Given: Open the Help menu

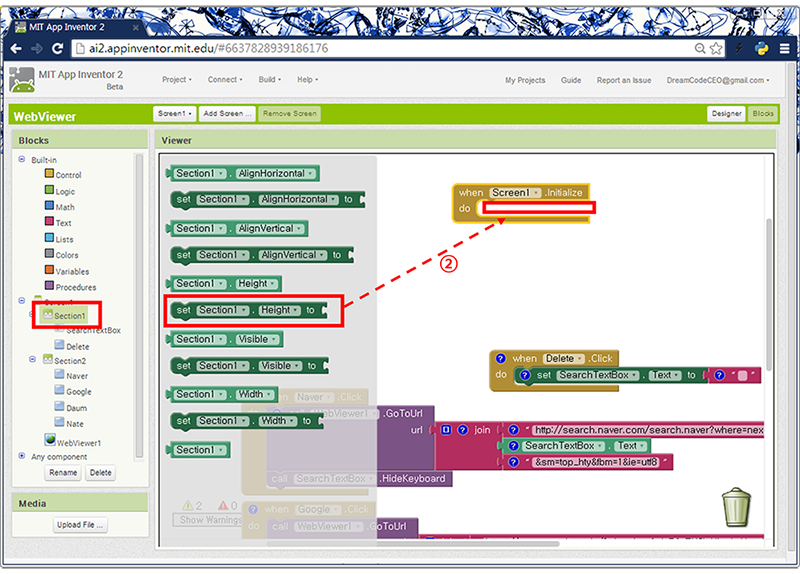Looking at the screenshot, I should (308, 80).
